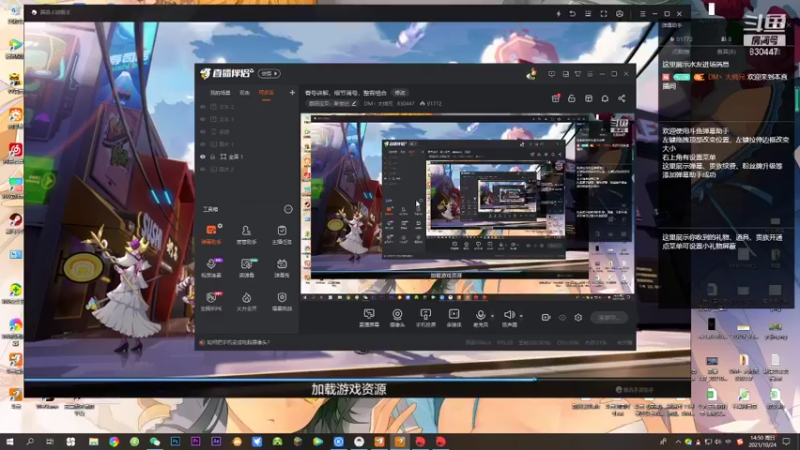The image size is (800, 450).
Task: Open the Windows Start menu
Action: point(10,442)
